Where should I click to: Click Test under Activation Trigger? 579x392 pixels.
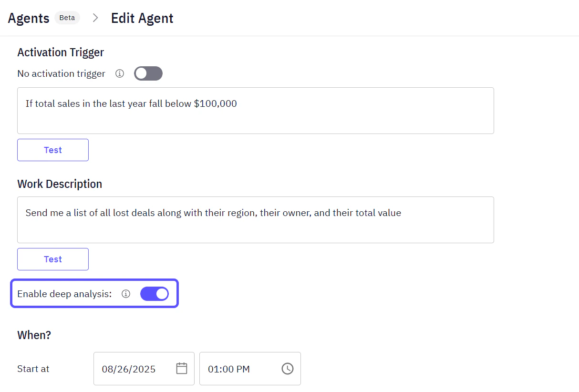pos(52,150)
